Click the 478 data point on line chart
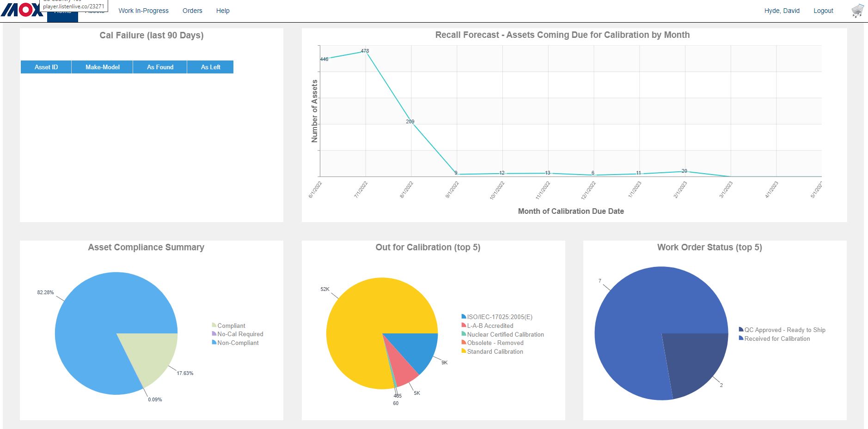Viewport: 868px width, 429px height. point(366,52)
